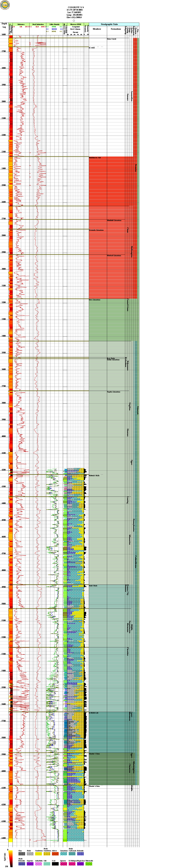Click the Topeka Limestone formation label

pos(114,392)
